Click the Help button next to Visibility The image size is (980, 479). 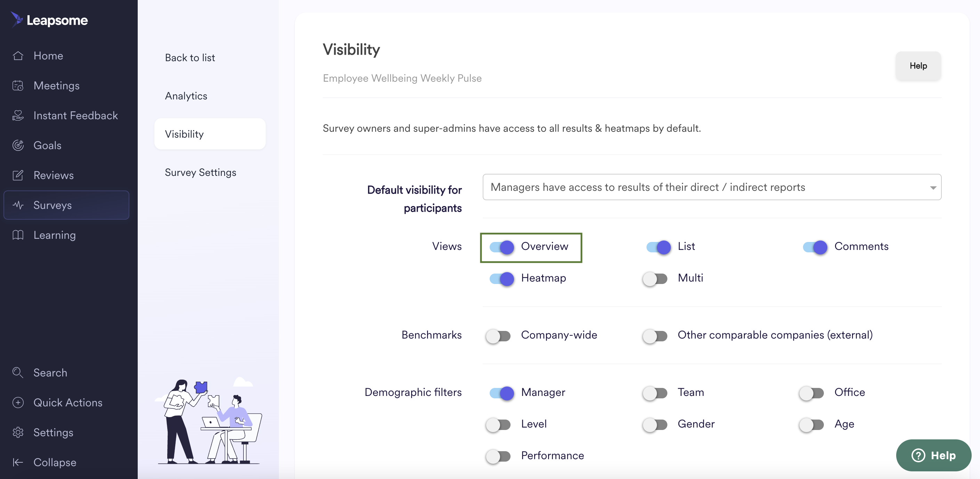pos(918,66)
